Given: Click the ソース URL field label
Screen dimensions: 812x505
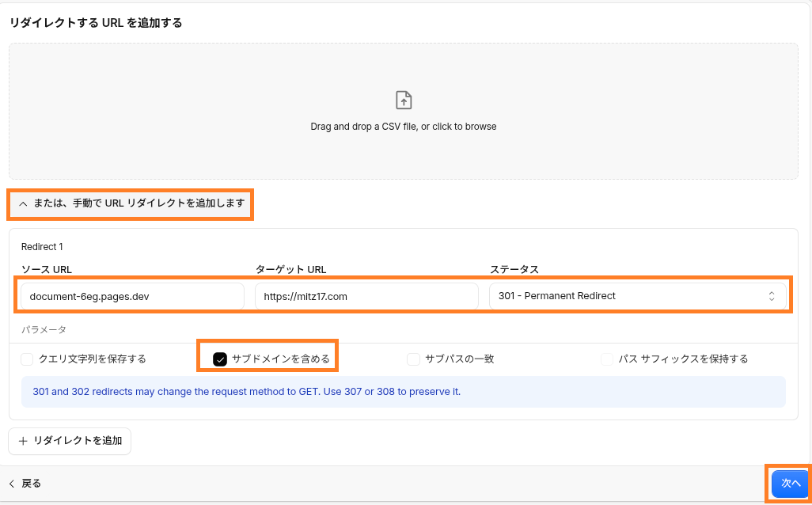Looking at the screenshot, I should [x=47, y=269].
